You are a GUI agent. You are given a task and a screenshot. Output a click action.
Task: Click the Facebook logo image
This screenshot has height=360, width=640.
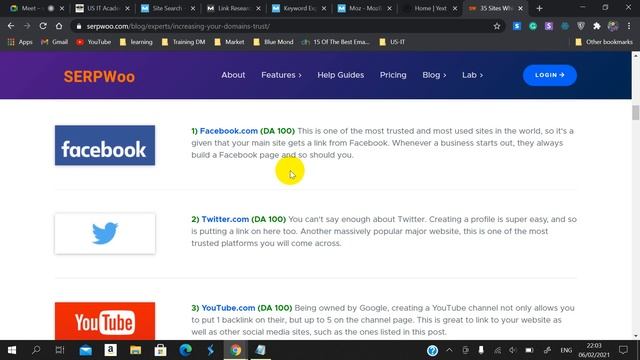(105, 145)
